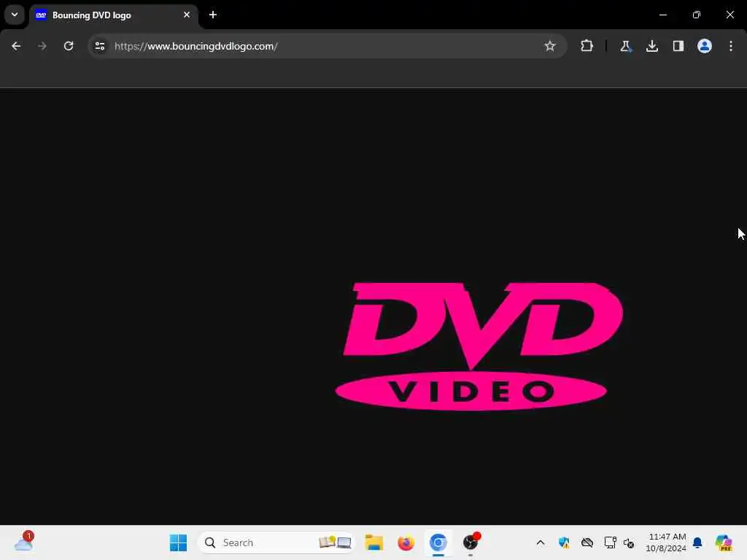The image size is (747, 560).
Task: Open Windows Security tray icon
Action: pyautogui.click(x=564, y=542)
